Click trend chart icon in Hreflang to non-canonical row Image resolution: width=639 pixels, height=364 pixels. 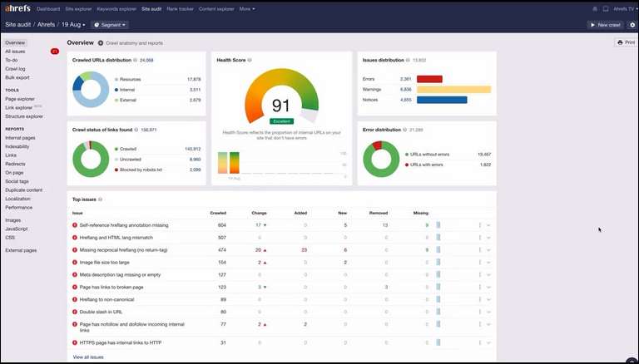pyautogui.click(x=438, y=300)
